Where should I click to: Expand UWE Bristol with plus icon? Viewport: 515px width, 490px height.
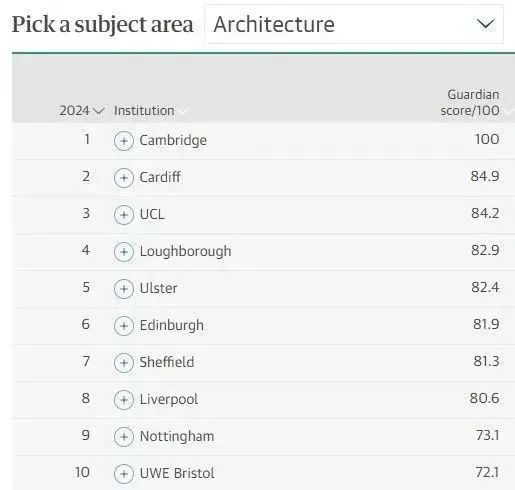tap(124, 474)
